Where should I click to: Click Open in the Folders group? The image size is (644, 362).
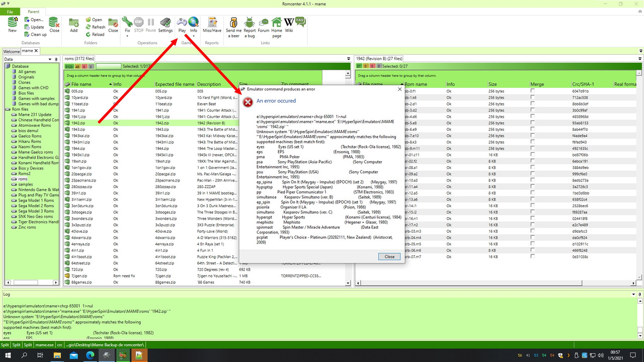coord(94,20)
